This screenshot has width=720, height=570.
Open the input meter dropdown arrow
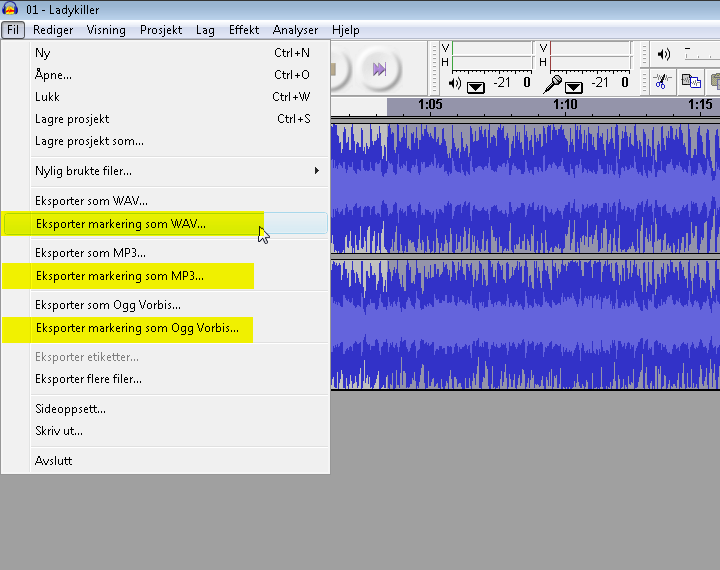[573, 85]
